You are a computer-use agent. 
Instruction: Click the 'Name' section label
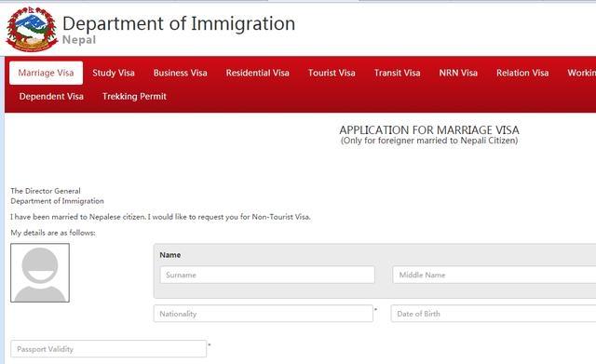pyautogui.click(x=169, y=255)
